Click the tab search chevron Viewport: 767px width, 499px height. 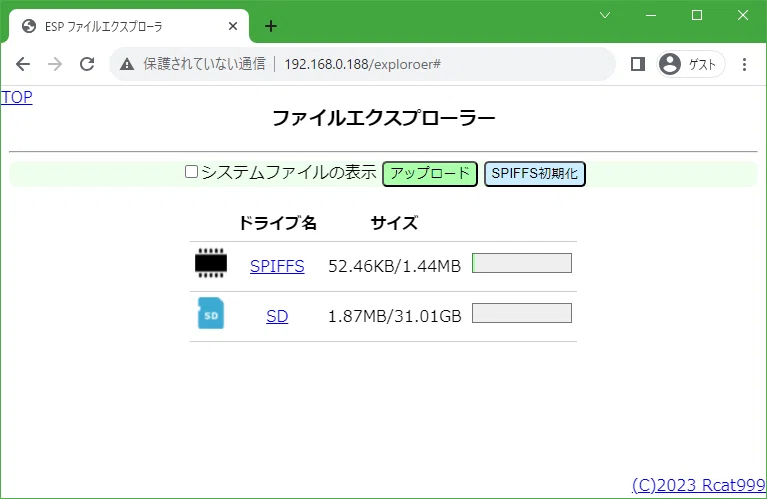tap(605, 15)
